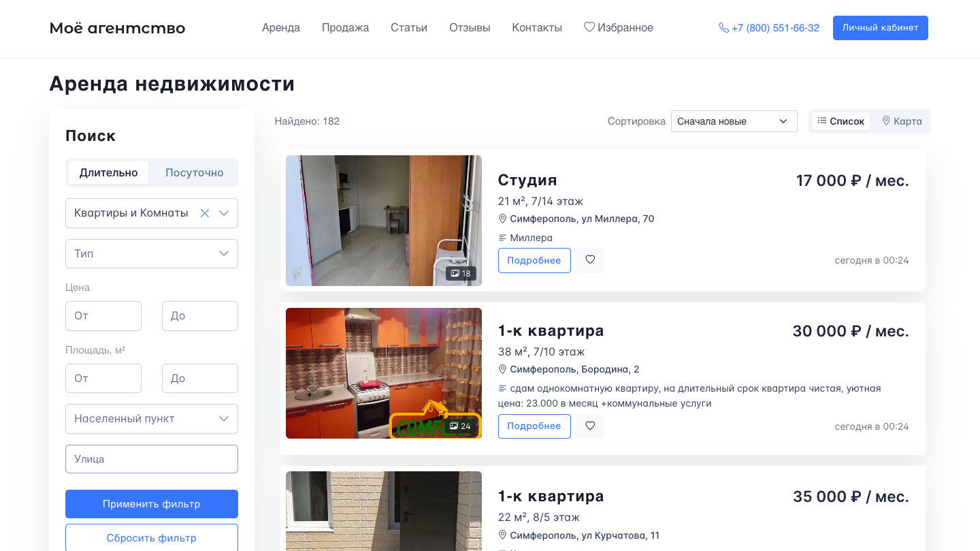The height and width of the screenshot is (551, 980).
Task: Open the orange kitchen apartment photo
Action: click(x=384, y=373)
